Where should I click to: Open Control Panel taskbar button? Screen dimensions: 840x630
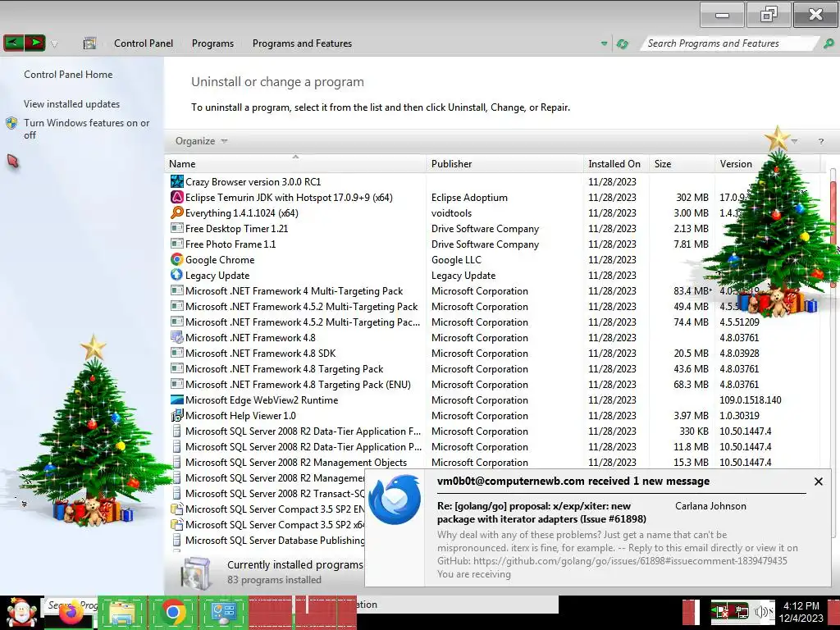point(223,612)
